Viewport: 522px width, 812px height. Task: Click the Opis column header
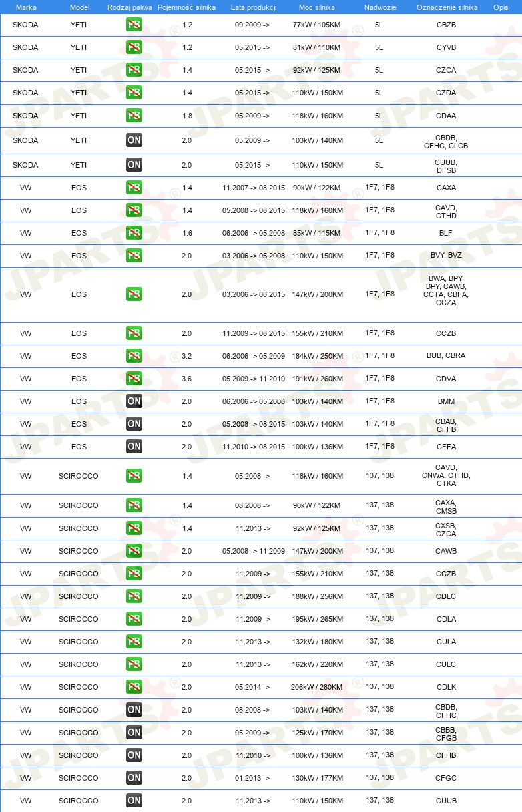500,7
